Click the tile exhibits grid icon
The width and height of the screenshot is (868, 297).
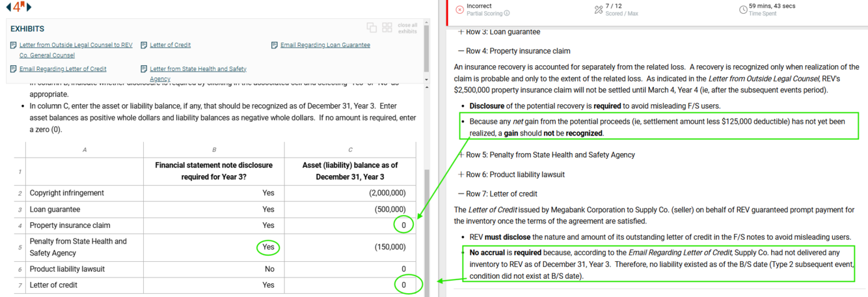[x=387, y=27]
